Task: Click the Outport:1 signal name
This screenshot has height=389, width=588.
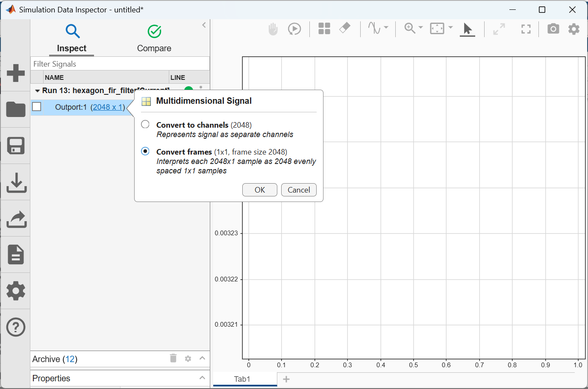Action: click(71, 107)
